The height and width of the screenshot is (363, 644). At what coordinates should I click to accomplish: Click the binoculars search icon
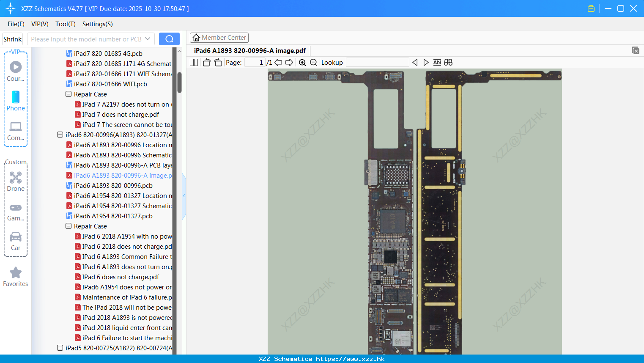click(x=448, y=62)
